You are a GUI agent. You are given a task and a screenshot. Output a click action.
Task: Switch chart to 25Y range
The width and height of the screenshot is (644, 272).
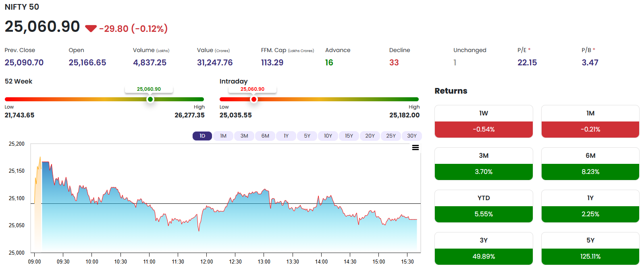pos(391,136)
